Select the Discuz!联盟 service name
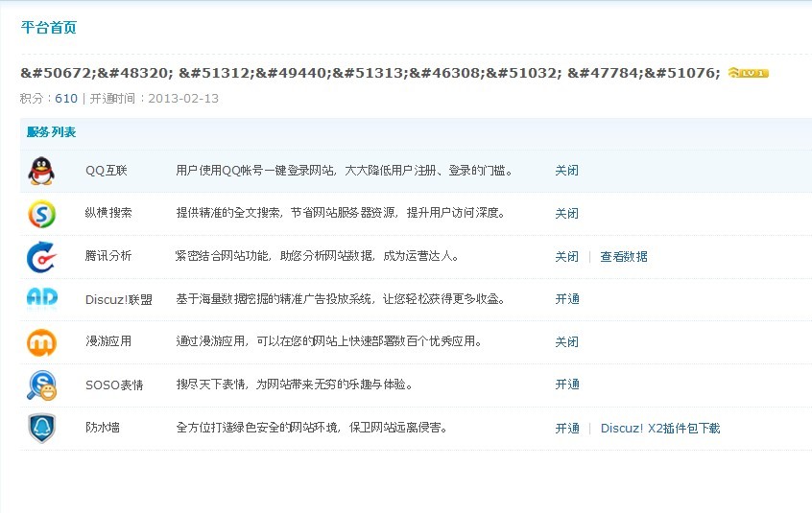The height and width of the screenshot is (513, 812). pyautogui.click(x=119, y=300)
